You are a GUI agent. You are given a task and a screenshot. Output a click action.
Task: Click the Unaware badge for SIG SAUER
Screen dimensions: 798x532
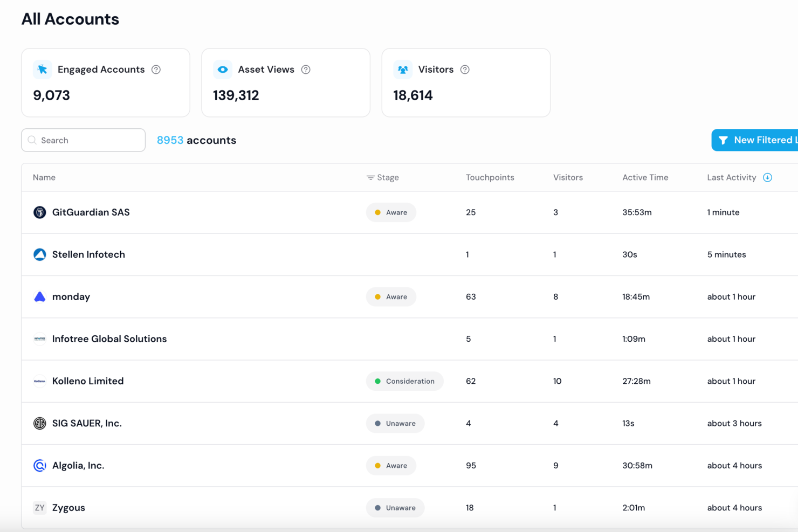click(395, 423)
